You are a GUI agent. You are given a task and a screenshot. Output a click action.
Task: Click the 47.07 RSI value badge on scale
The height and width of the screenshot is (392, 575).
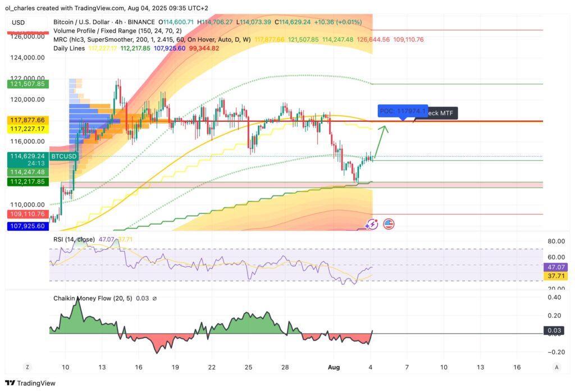pos(555,267)
